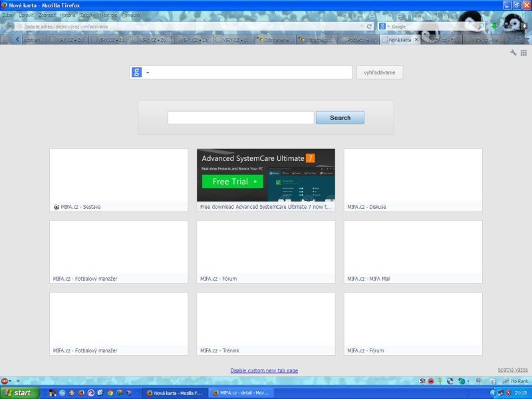Open the address bar history dropdown arrow
This screenshot has width=532, height=399.
[361, 27]
